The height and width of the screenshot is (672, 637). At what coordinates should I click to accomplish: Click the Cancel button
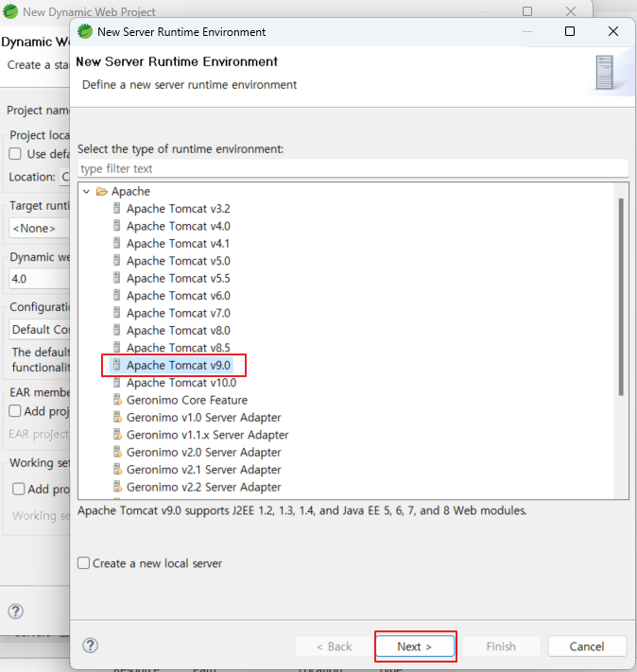coord(587,646)
